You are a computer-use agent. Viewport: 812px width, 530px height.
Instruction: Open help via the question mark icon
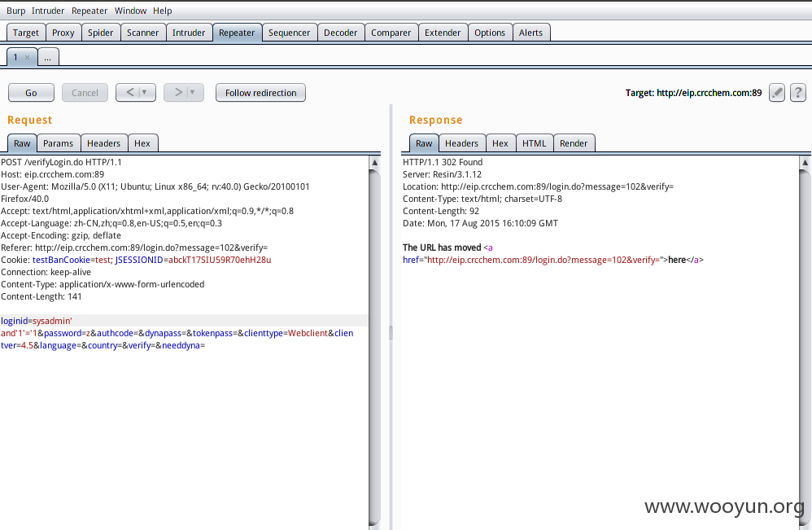[798, 93]
